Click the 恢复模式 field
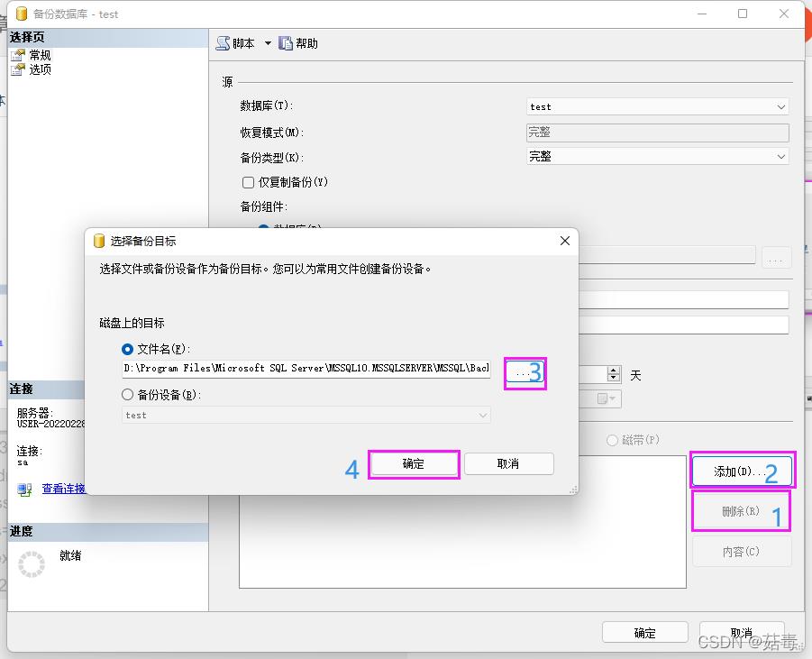 click(657, 133)
